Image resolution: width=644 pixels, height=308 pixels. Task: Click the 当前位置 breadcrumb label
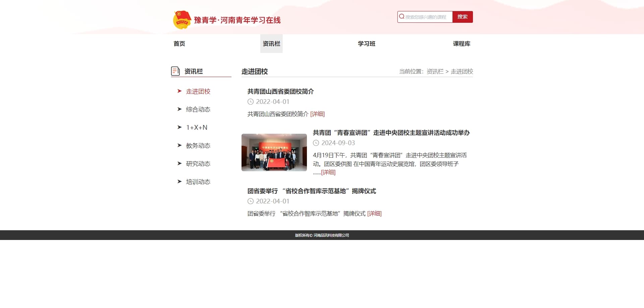pyautogui.click(x=411, y=71)
